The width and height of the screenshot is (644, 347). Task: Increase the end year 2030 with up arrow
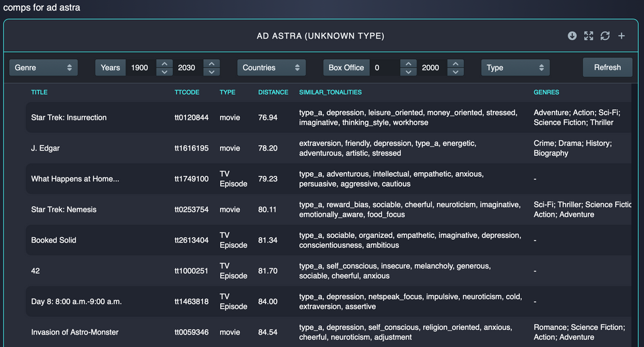pos(212,64)
